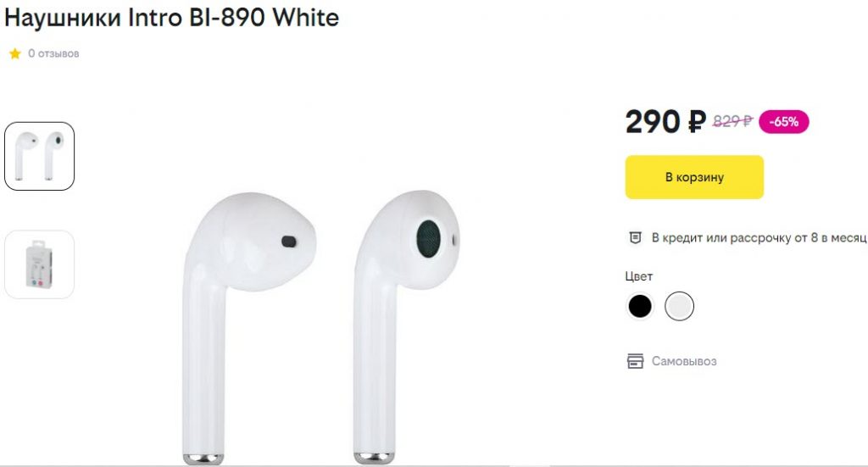The image size is (868, 467).
Task: Click the product title Наушники Intro BI-890 White
Action: point(171,18)
